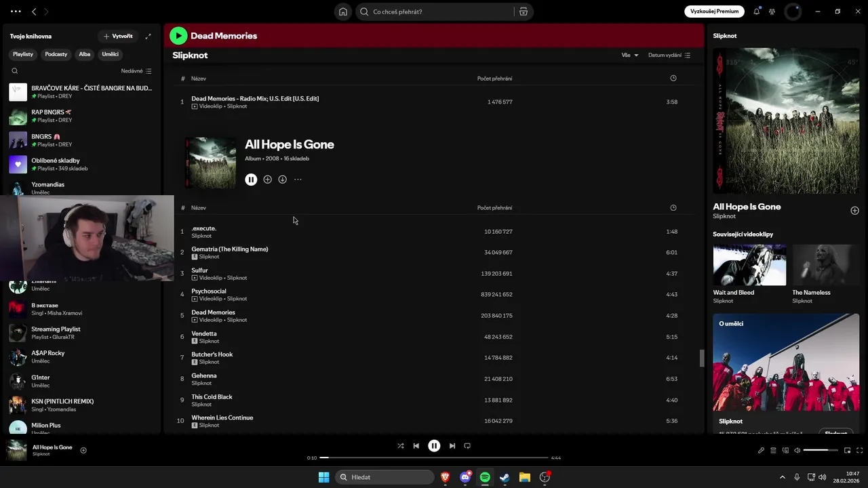This screenshot has width=868, height=488.
Task: Enter full screen player mode
Action: pos(860,450)
